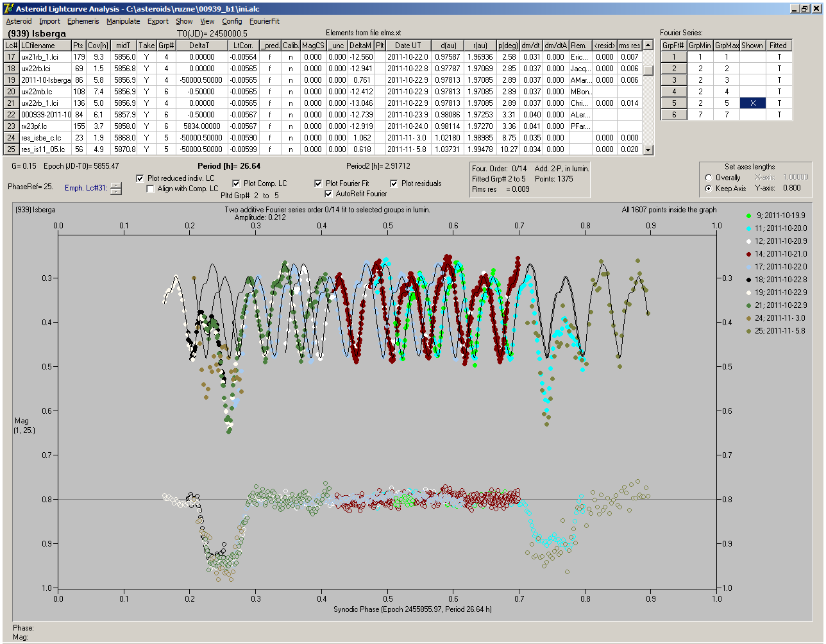Select lightcurve file rx23pf.lc
The width and height of the screenshot is (826, 644).
click(44, 126)
